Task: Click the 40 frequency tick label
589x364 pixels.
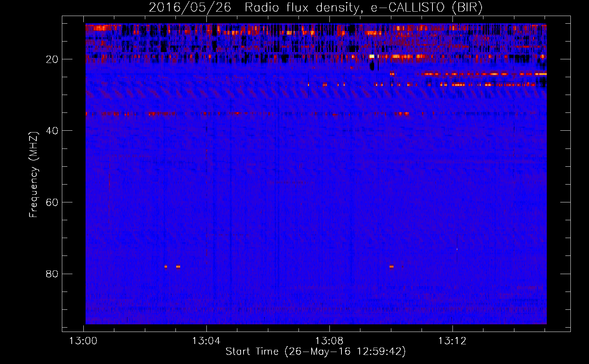Action: [52, 131]
